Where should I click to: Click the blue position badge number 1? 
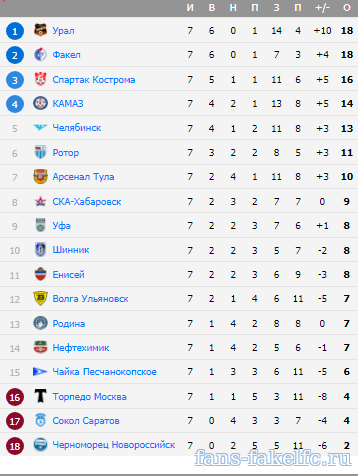click(x=15, y=31)
